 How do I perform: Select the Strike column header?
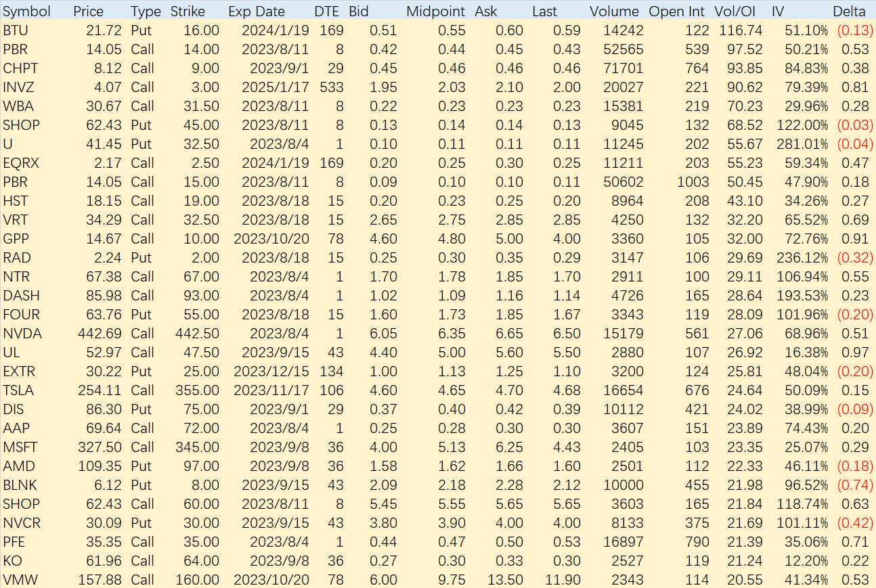click(188, 12)
